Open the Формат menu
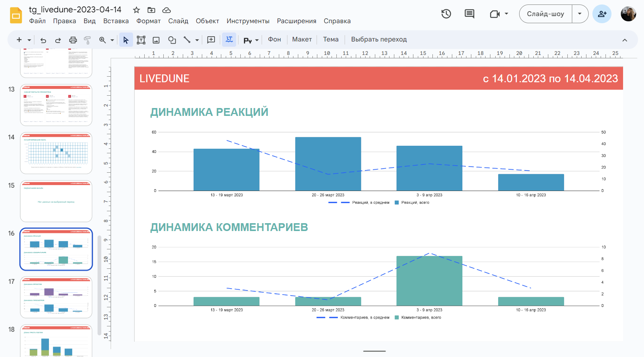This screenshot has height=357, width=644. point(148,21)
